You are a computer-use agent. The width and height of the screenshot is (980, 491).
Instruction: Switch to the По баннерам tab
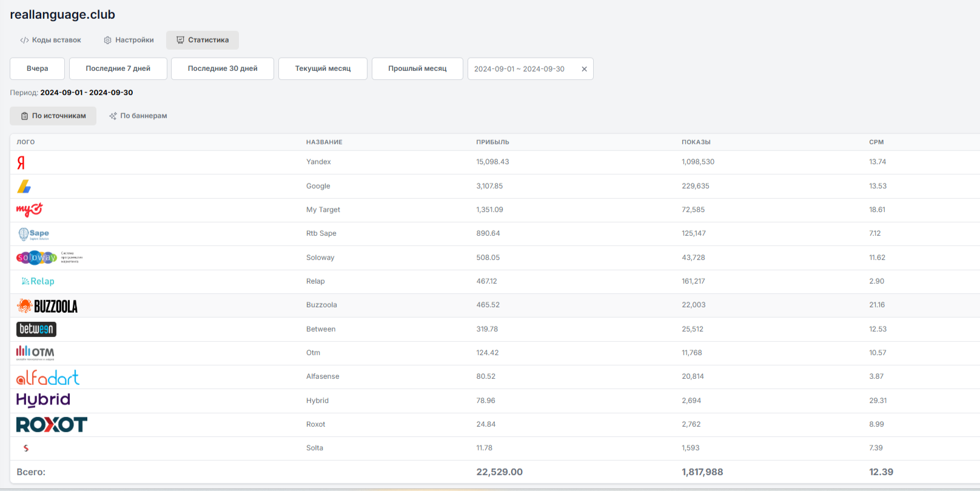(x=138, y=116)
